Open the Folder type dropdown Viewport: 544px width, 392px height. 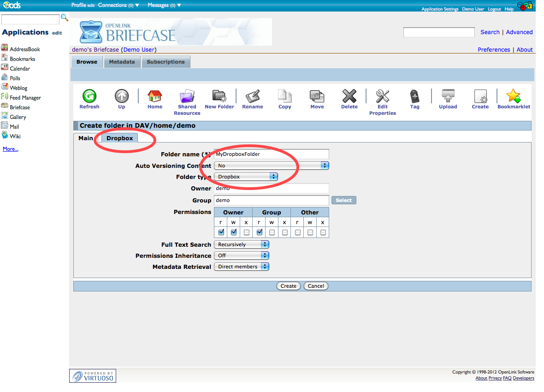point(246,177)
